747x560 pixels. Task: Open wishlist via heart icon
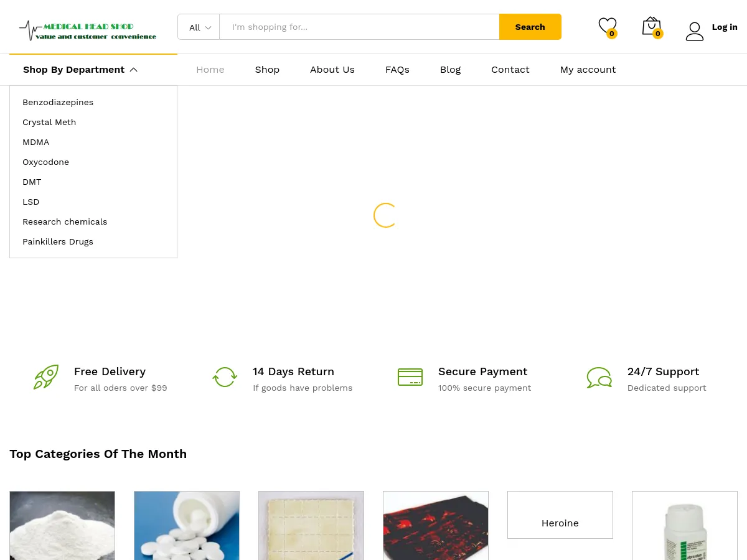click(x=608, y=26)
